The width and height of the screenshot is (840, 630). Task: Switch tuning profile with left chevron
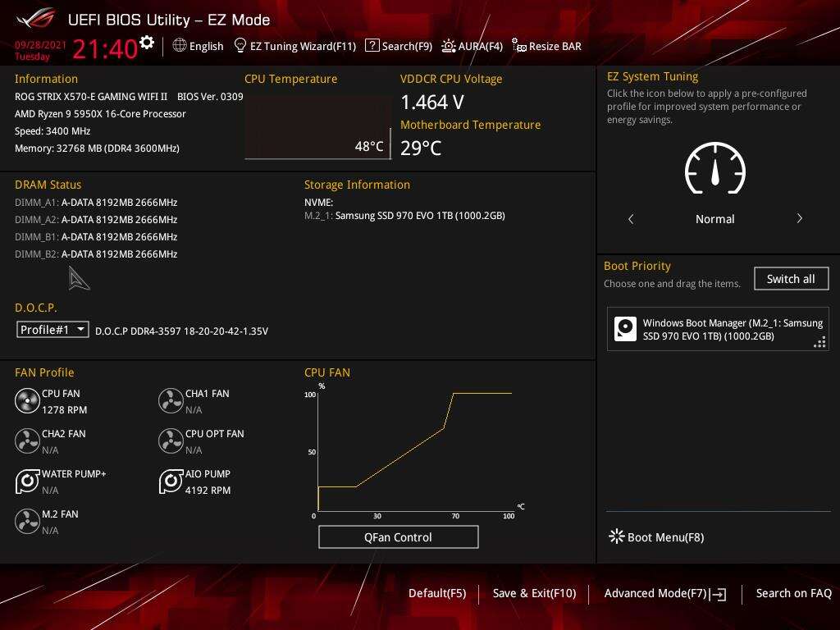click(x=631, y=219)
